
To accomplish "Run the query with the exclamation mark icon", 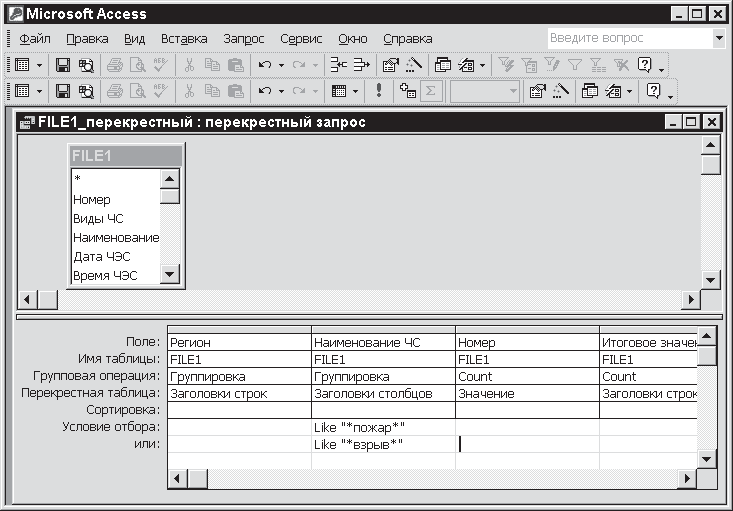I will pos(380,91).
